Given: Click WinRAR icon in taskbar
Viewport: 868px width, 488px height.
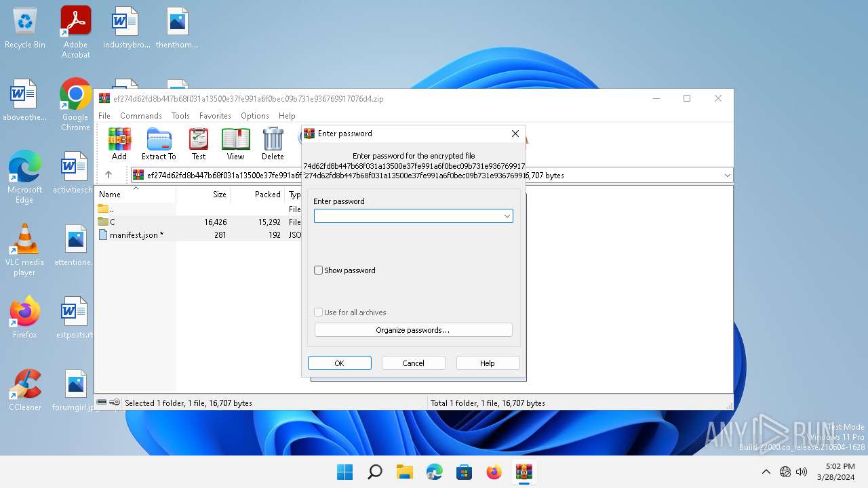Looking at the screenshot, I should point(524,472).
